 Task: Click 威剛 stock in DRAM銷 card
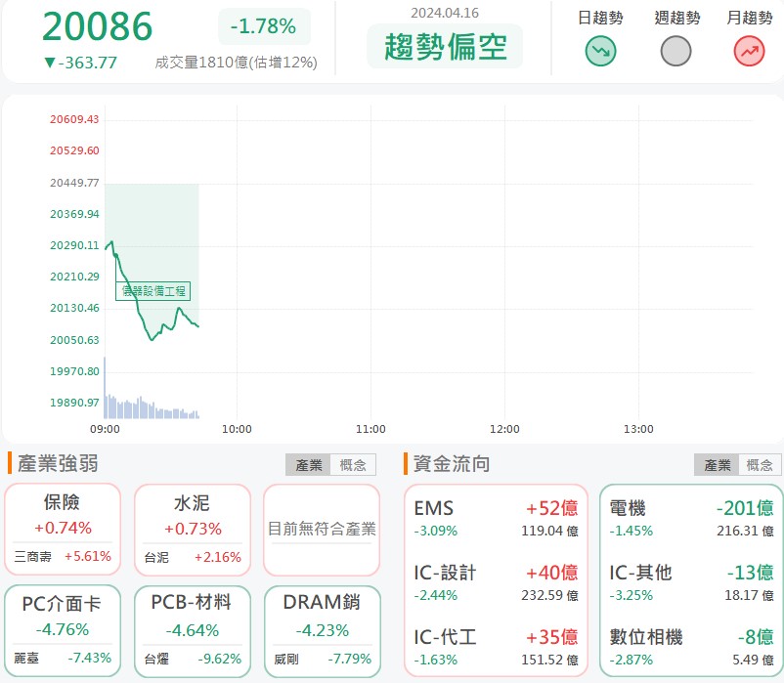click(x=286, y=660)
